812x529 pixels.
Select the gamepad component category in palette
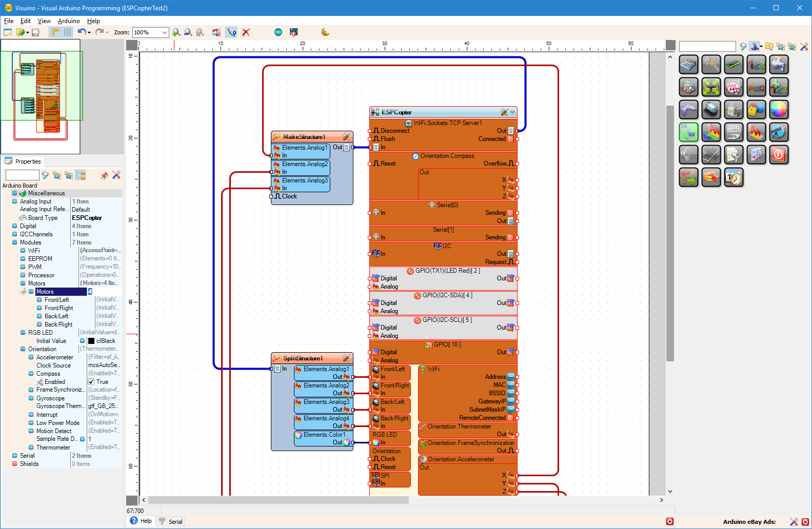[x=688, y=110]
